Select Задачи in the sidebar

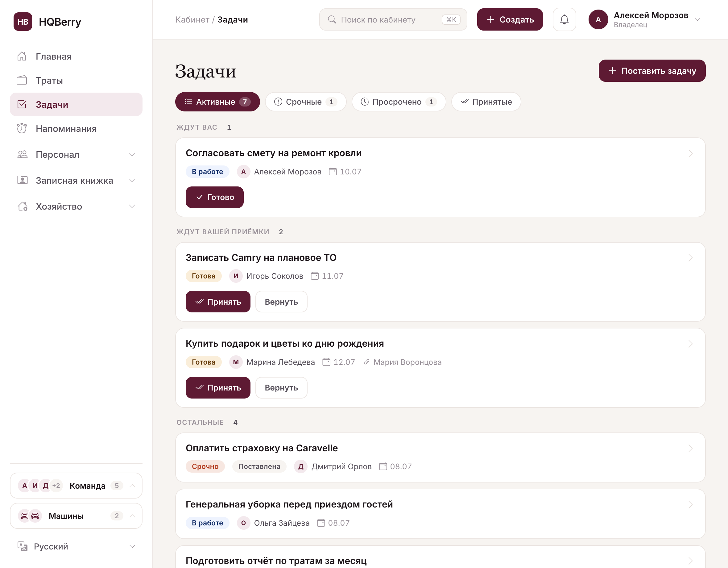[x=76, y=104]
